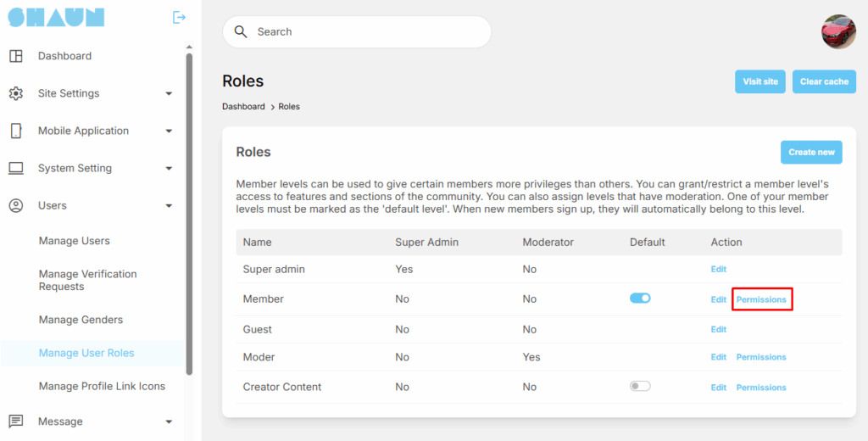Open Manage Users in the sidebar

point(75,241)
